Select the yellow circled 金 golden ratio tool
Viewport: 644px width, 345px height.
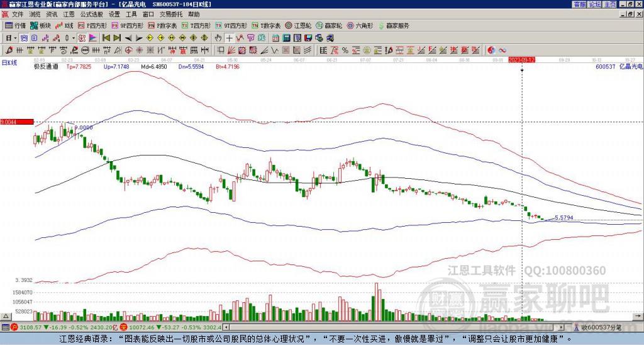tap(367, 50)
